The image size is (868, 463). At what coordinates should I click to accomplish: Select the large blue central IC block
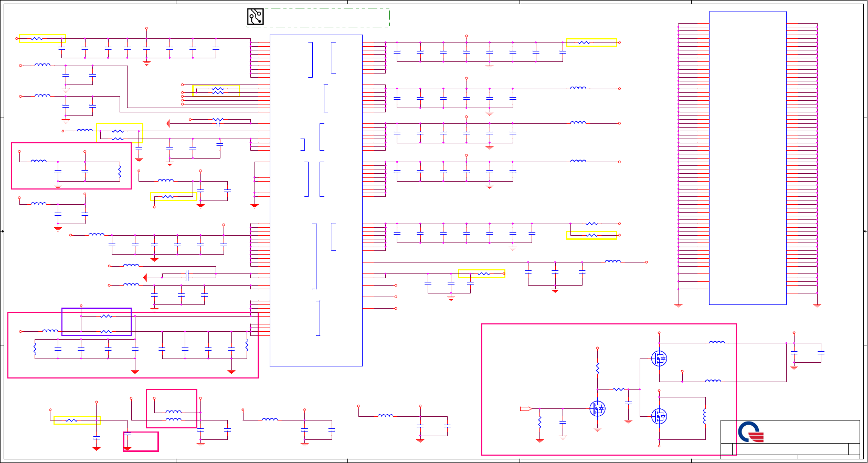pos(316,201)
